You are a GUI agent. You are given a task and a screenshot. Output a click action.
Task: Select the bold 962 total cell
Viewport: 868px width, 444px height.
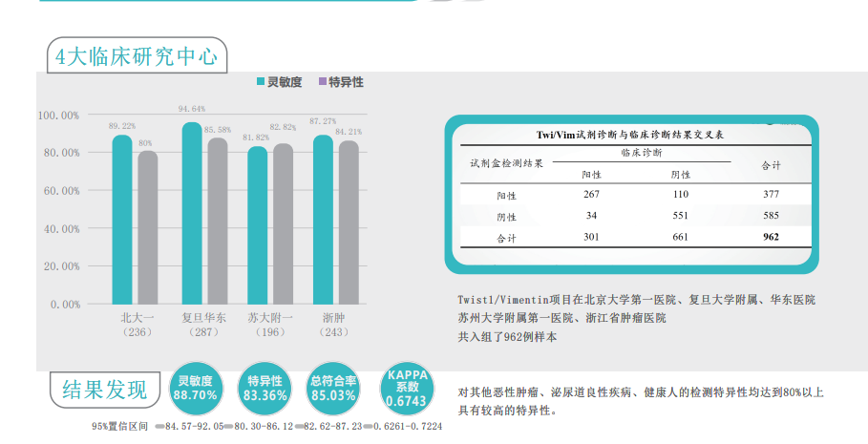click(771, 237)
